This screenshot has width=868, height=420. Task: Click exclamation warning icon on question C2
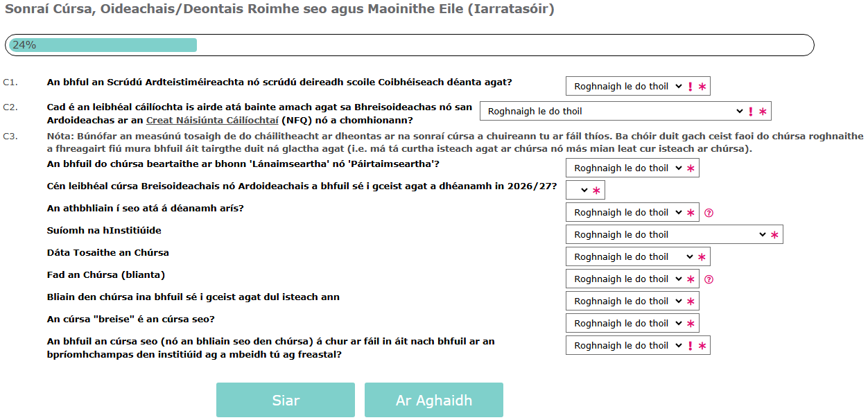pos(750,112)
